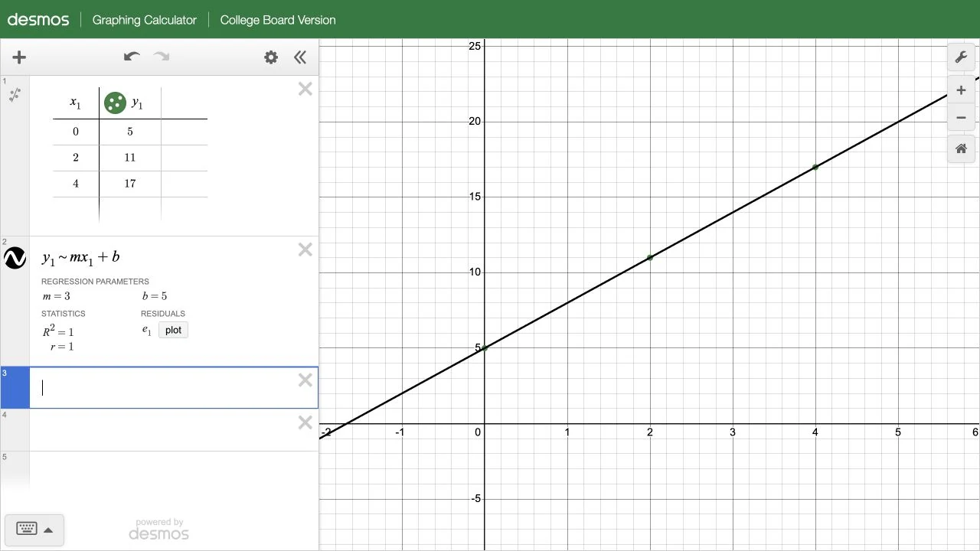Screen dimensions: 980x551
Task: Reset graph to default home view
Action: click(x=961, y=148)
